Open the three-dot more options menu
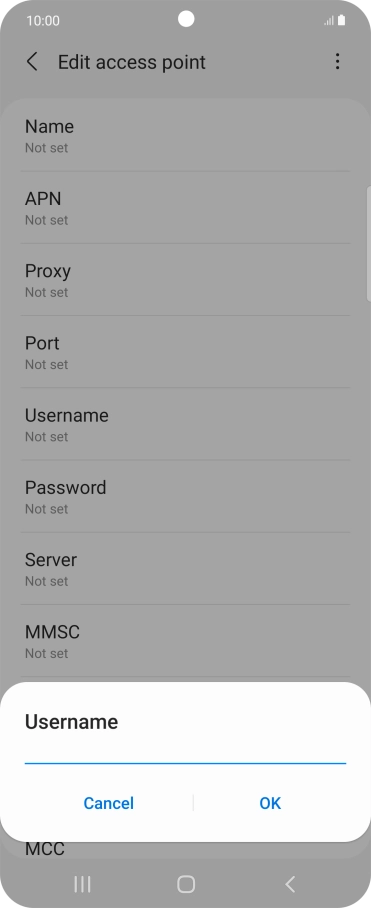This screenshot has height=908, width=371. (x=337, y=62)
